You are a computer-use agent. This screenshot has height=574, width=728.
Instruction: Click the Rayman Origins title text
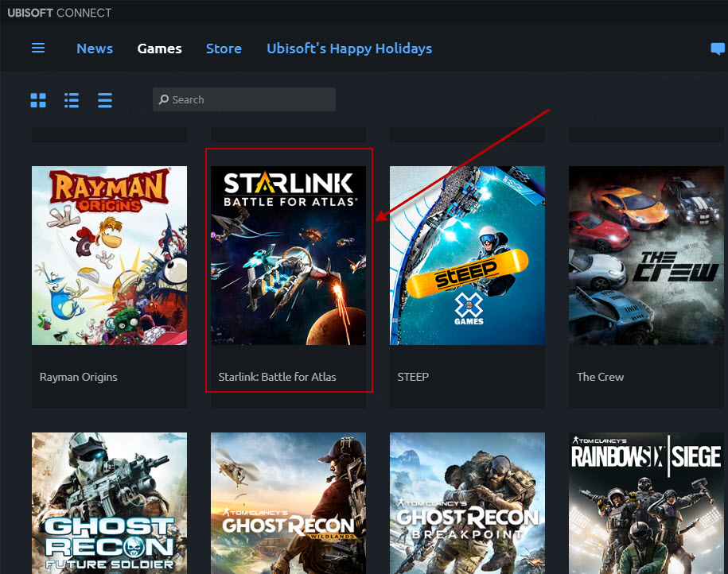79,377
